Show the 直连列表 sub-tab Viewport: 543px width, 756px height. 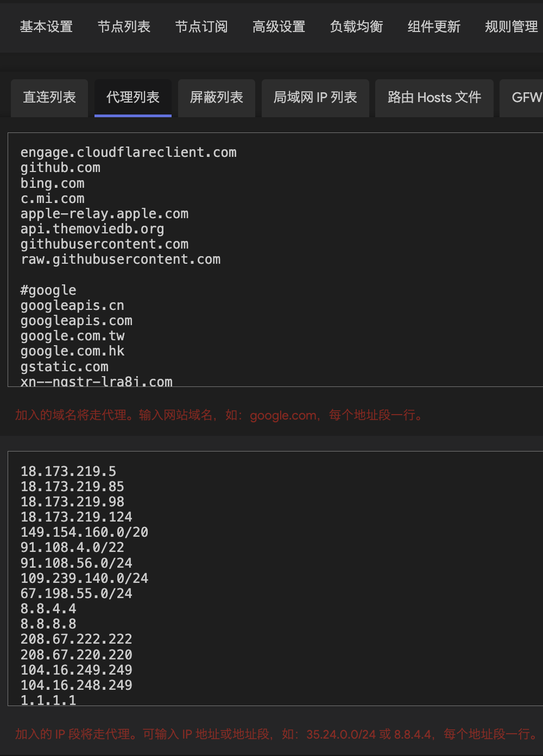(49, 98)
